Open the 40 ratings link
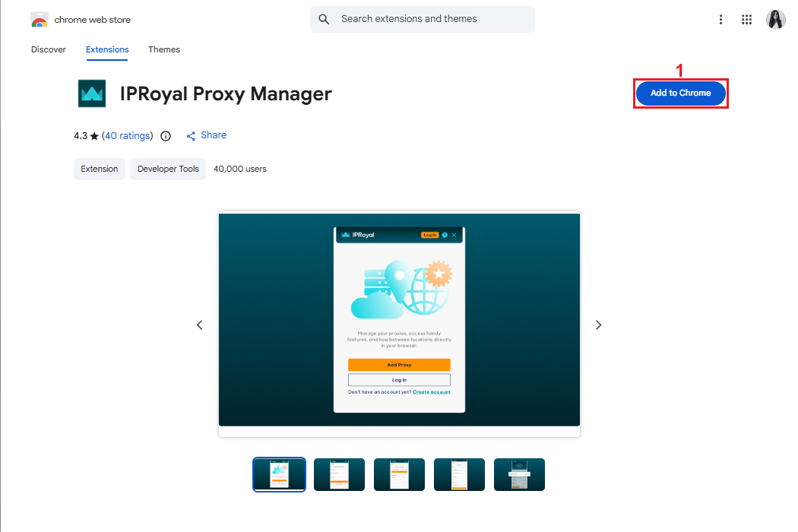This screenshot has height=532, width=798. coord(127,136)
